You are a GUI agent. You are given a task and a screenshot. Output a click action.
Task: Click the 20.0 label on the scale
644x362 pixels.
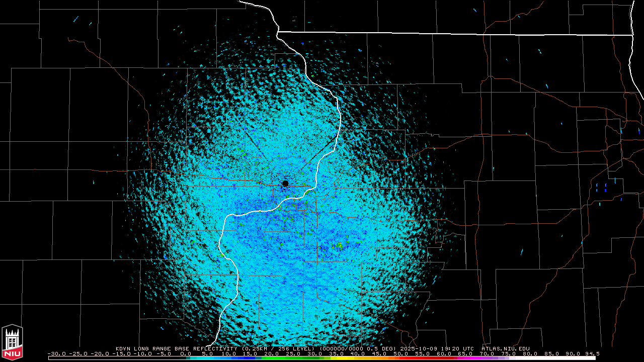click(272, 353)
